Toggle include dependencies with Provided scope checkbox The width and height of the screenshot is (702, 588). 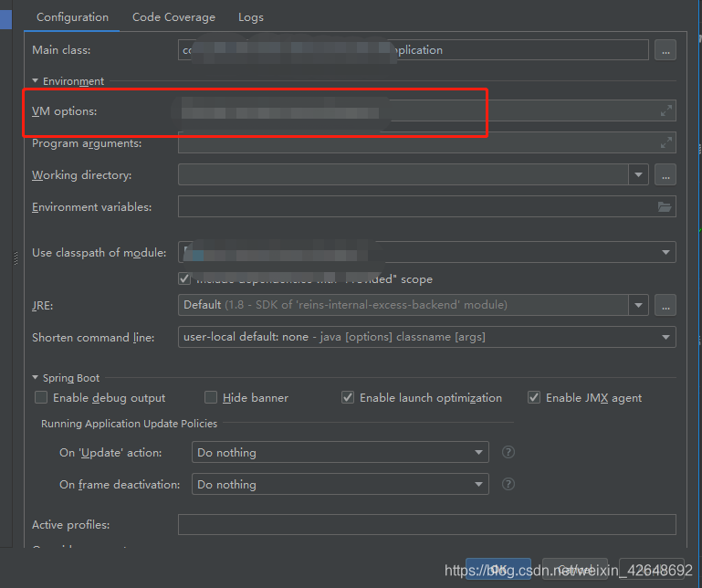pyautogui.click(x=184, y=278)
